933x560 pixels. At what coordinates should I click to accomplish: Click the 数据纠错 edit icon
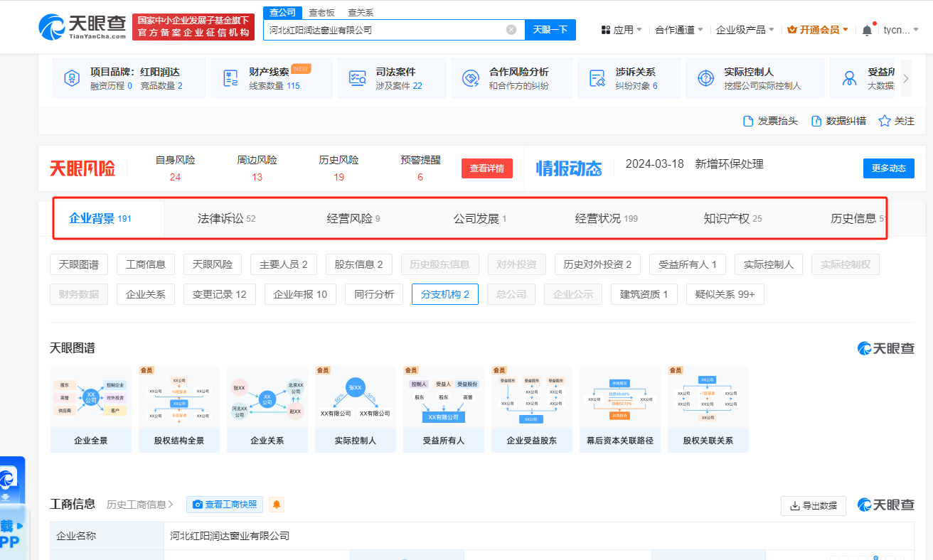click(816, 121)
